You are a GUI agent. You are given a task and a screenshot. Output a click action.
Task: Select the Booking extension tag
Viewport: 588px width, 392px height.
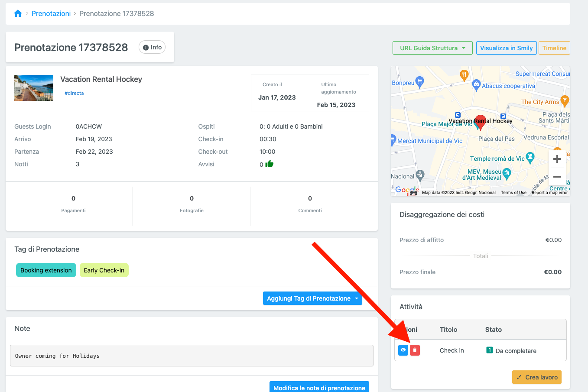tap(46, 270)
